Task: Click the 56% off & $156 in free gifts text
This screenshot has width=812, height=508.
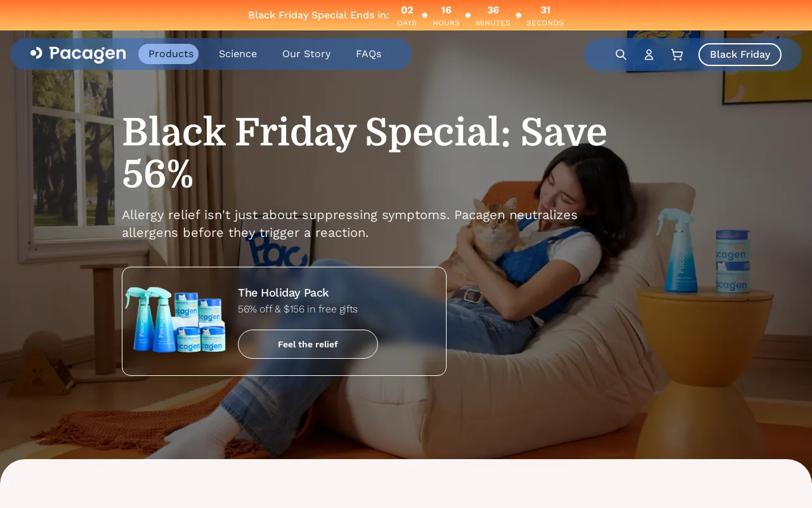Action: pos(298,309)
